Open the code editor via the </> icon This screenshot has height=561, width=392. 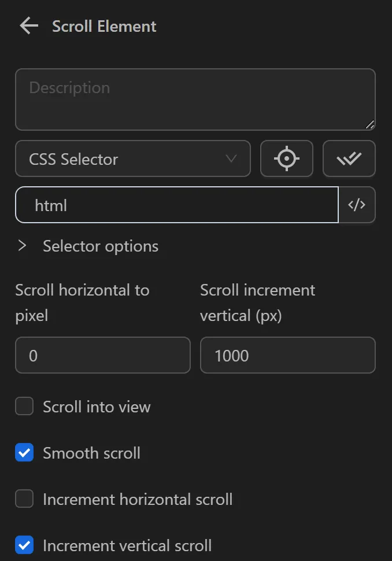coord(357,204)
